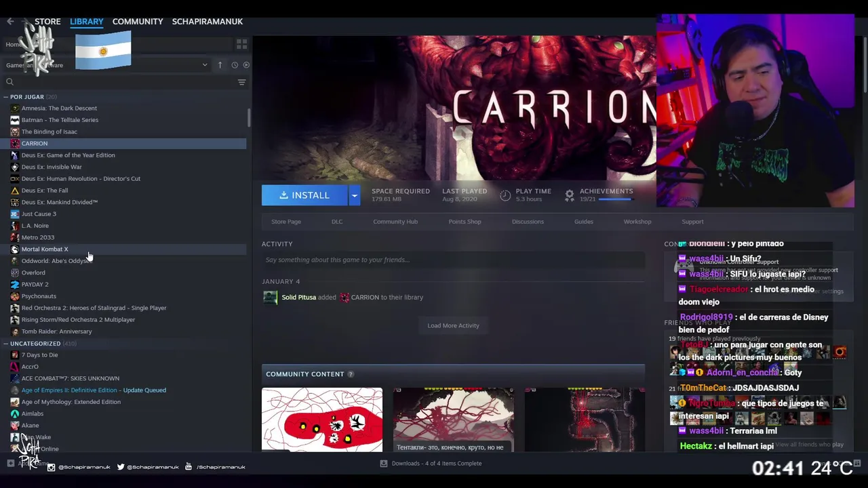Select ACE COMBAT 7: SKIES UNKNOWN
The width and height of the screenshot is (868, 488).
click(70, 379)
